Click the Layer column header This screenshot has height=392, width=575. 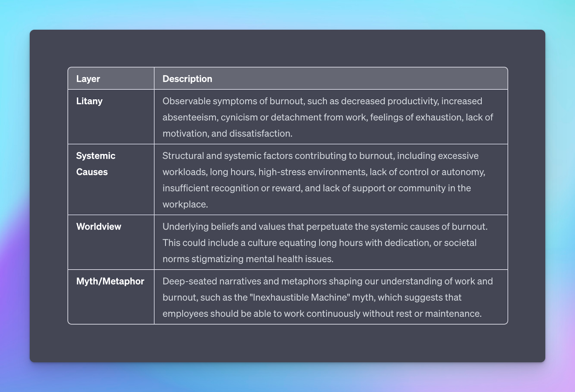88,79
